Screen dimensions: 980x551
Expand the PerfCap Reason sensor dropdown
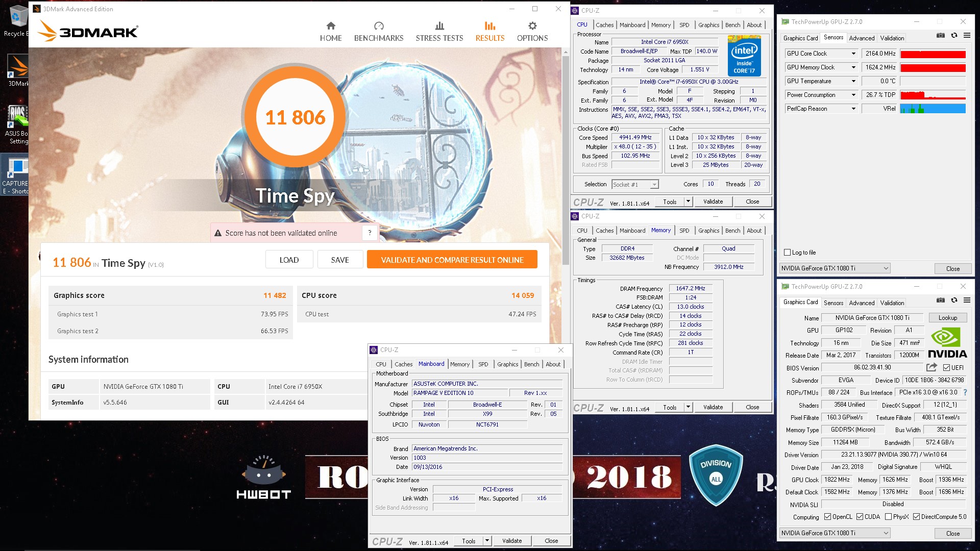(853, 109)
